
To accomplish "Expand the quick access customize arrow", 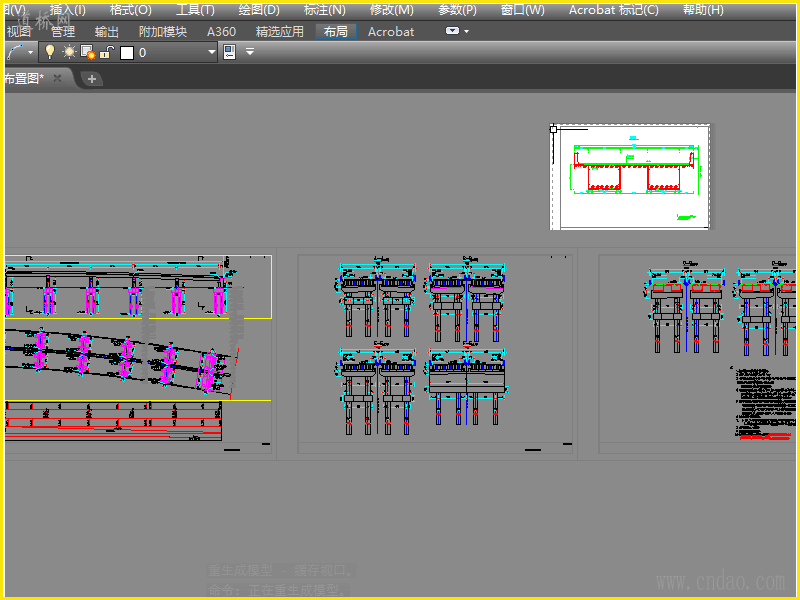I will tap(250, 52).
